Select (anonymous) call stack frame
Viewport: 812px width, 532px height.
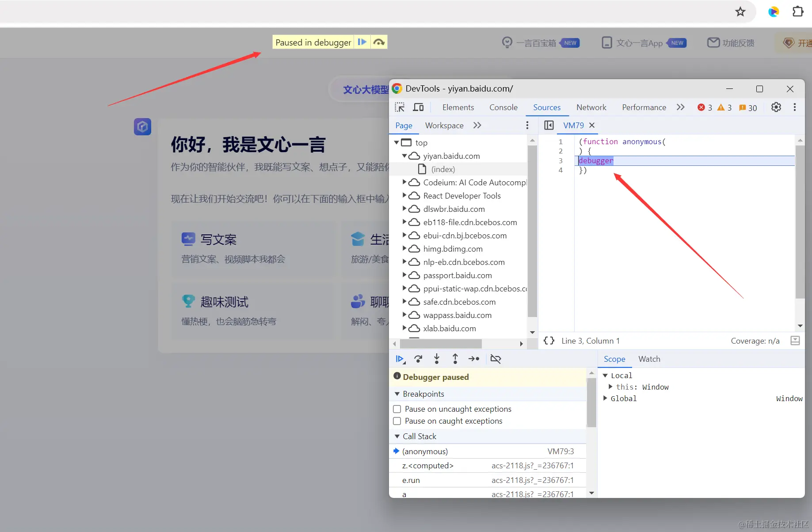[488, 451]
